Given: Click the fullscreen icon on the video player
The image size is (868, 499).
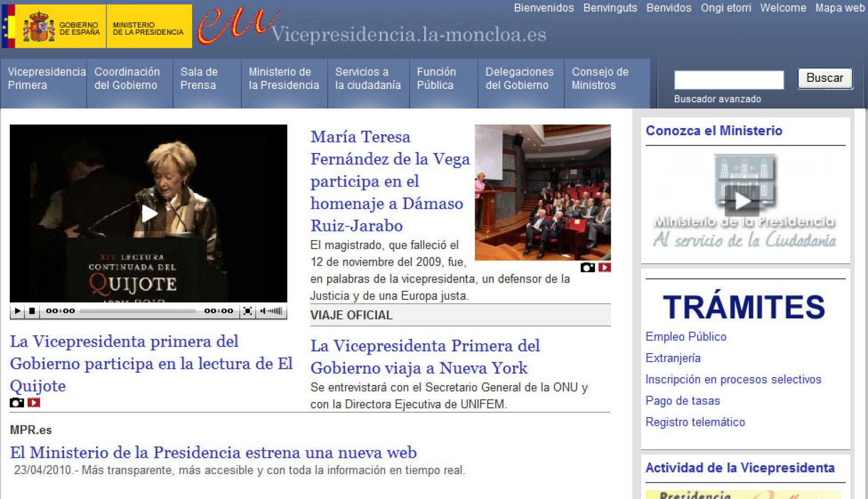Looking at the screenshot, I should [248, 311].
